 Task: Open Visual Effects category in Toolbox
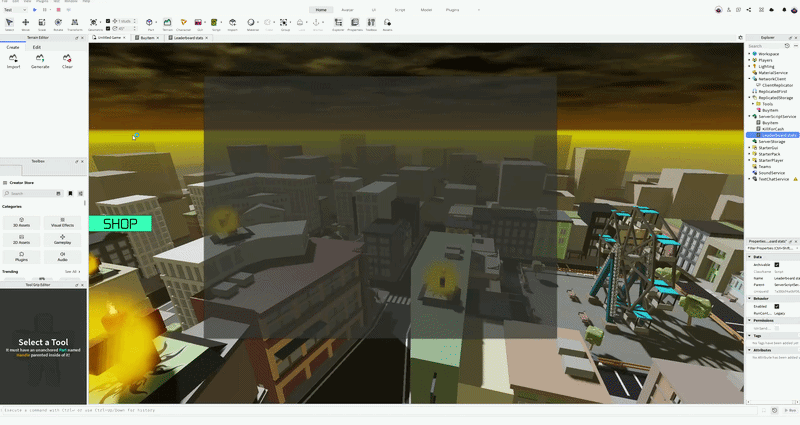pos(62,222)
